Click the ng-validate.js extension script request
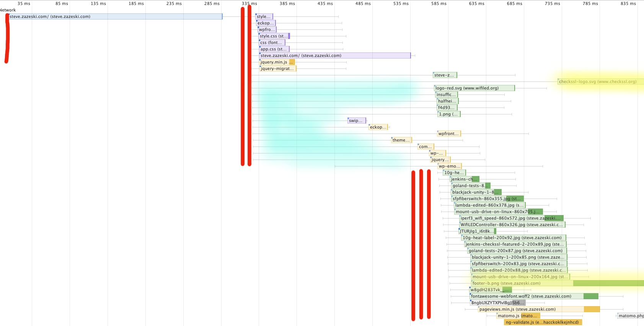Screen dimensions: 644x326 point(543,322)
